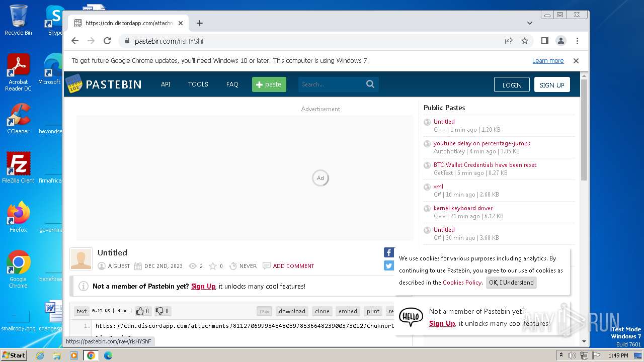Open share page icon in address bar

pyautogui.click(x=509, y=41)
